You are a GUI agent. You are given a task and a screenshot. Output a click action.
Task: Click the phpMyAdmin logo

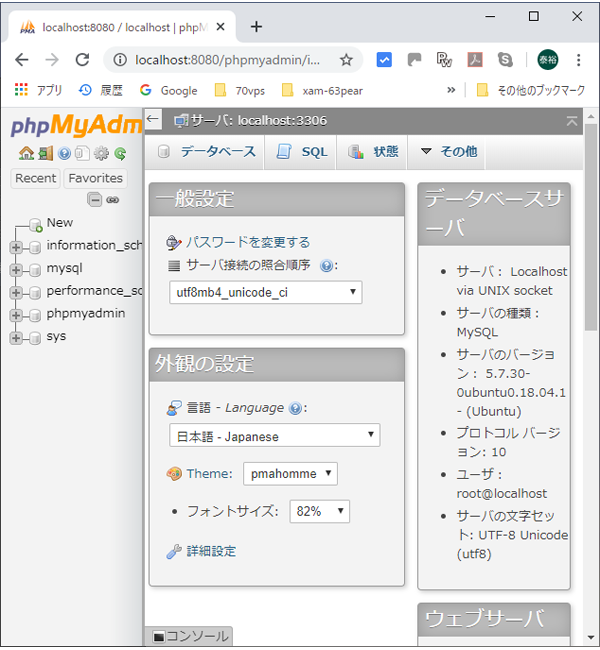(x=77, y=124)
